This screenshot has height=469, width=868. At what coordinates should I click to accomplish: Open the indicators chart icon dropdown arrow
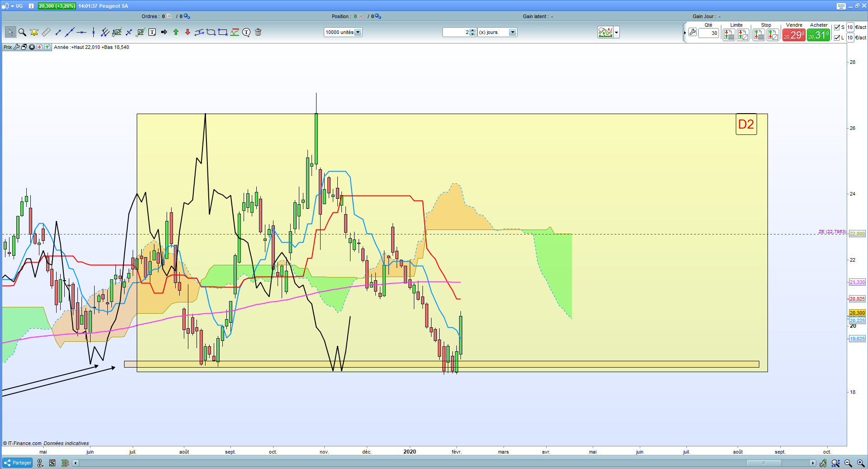tap(616, 33)
